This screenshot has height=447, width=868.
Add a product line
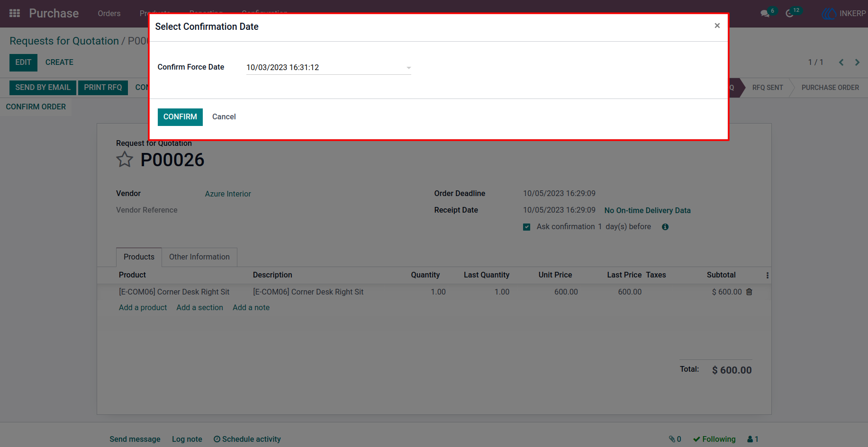[143, 307]
